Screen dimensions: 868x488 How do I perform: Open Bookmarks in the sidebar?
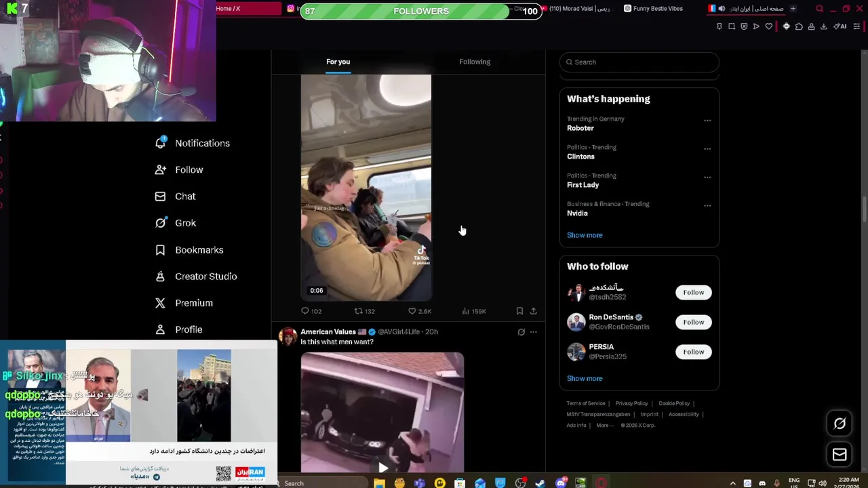(189, 250)
